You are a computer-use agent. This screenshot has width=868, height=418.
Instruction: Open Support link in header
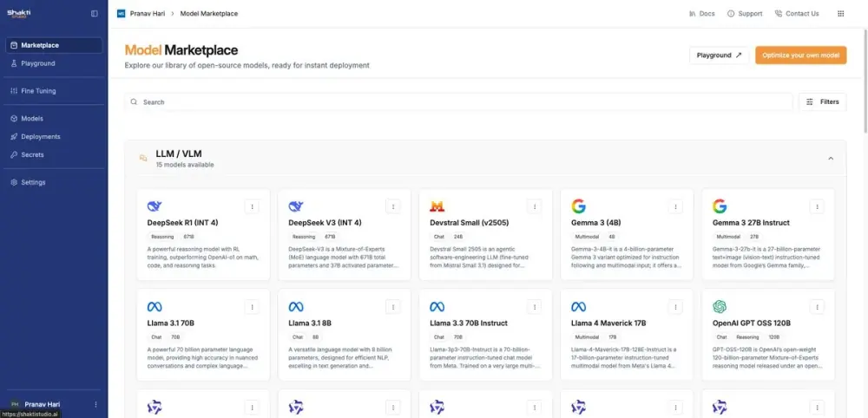[x=745, y=14]
